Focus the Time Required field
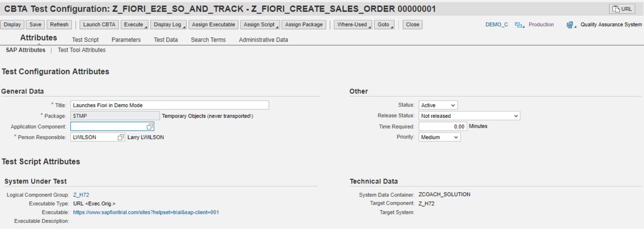 click(x=442, y=127)
